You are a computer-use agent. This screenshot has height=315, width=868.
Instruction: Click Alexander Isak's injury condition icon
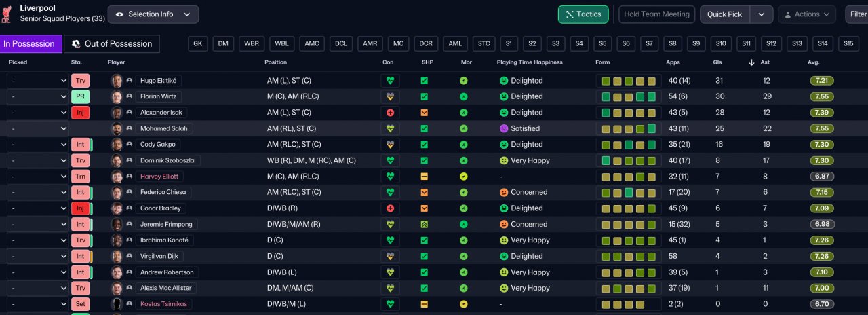(x=390, y=113)
